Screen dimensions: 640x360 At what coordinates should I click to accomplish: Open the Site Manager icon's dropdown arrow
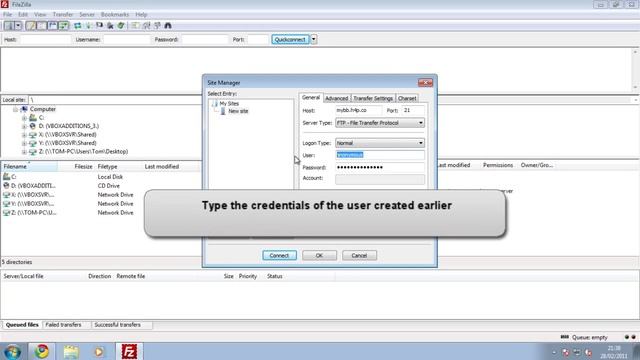tap(18, 26)
